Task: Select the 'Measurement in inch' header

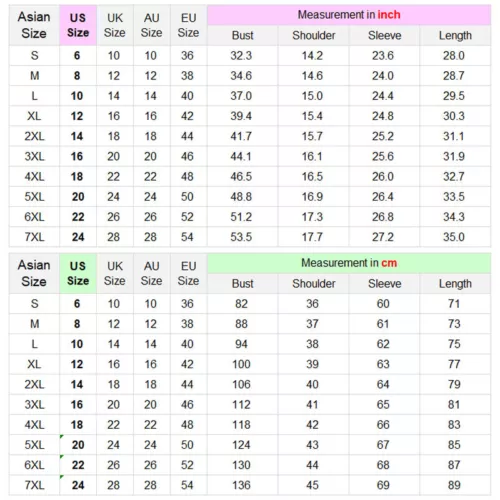Action: [x=349, y=15]
